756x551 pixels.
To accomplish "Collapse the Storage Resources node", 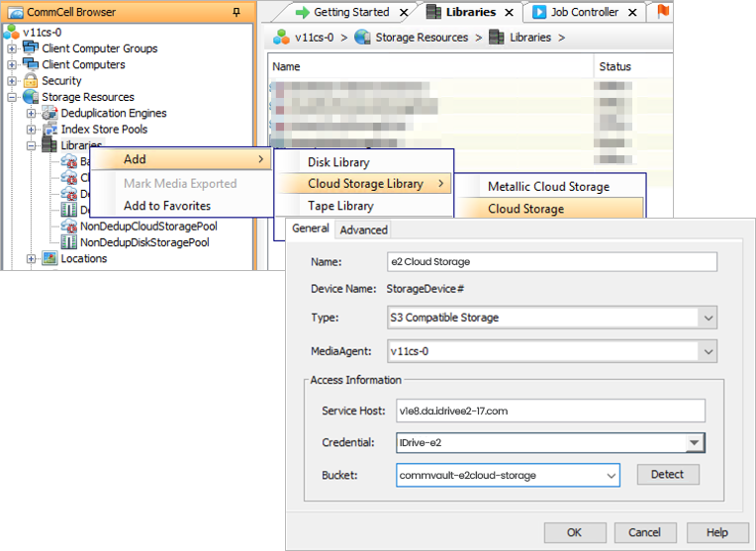I will 12,97.
